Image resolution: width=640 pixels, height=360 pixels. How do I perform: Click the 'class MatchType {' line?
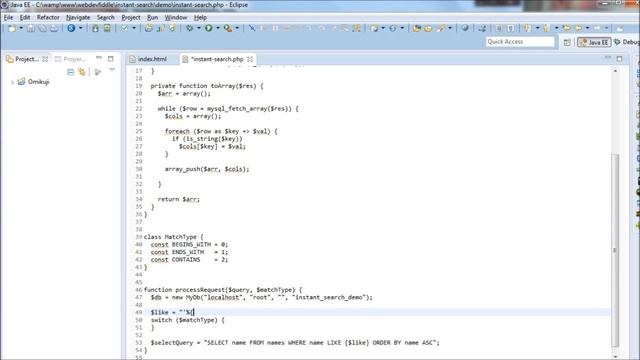173,237
